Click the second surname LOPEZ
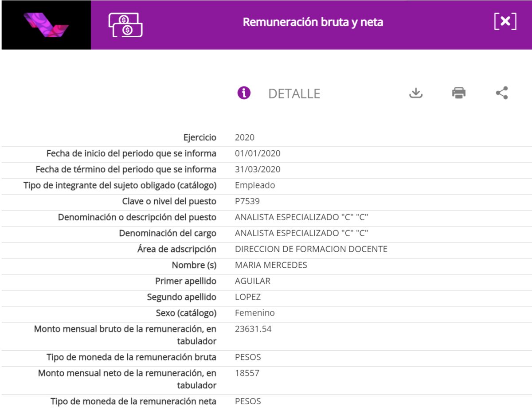The image size is (532, 410). point(248,297)
